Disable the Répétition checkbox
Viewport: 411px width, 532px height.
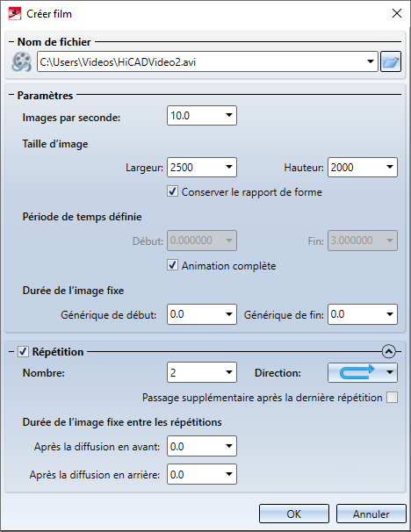pos(23,351)
